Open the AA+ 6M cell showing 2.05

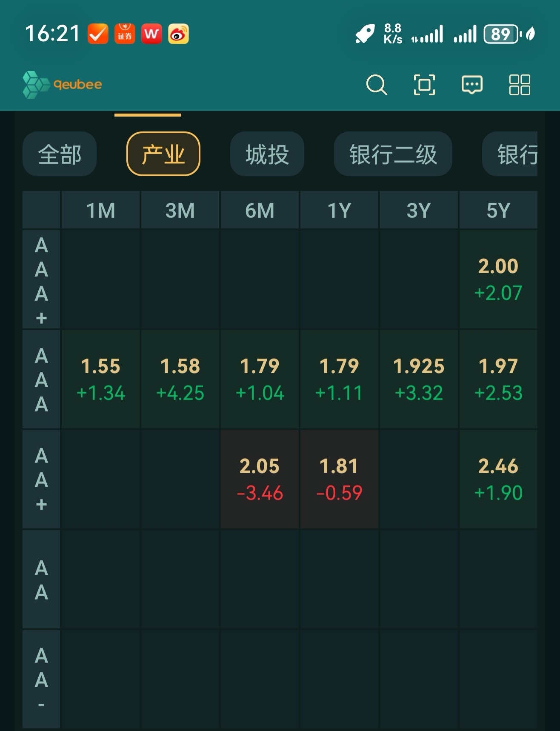click(260, 479)
